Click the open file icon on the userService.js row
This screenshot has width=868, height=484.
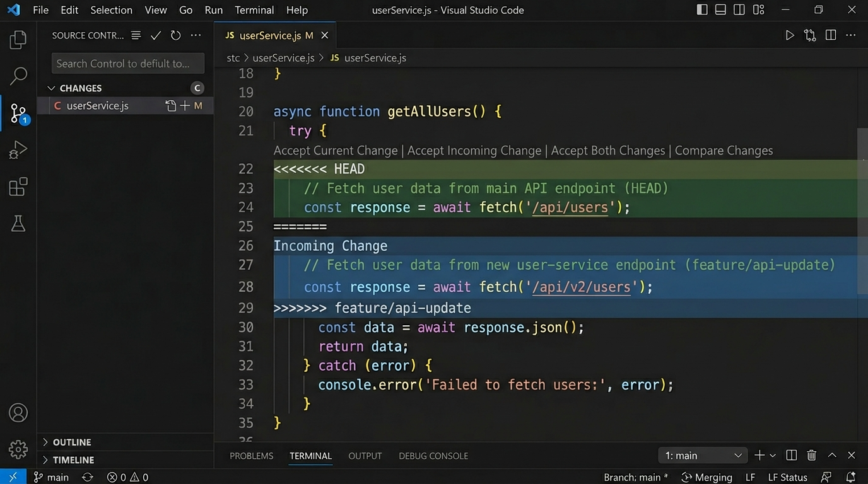click(170, 106)
